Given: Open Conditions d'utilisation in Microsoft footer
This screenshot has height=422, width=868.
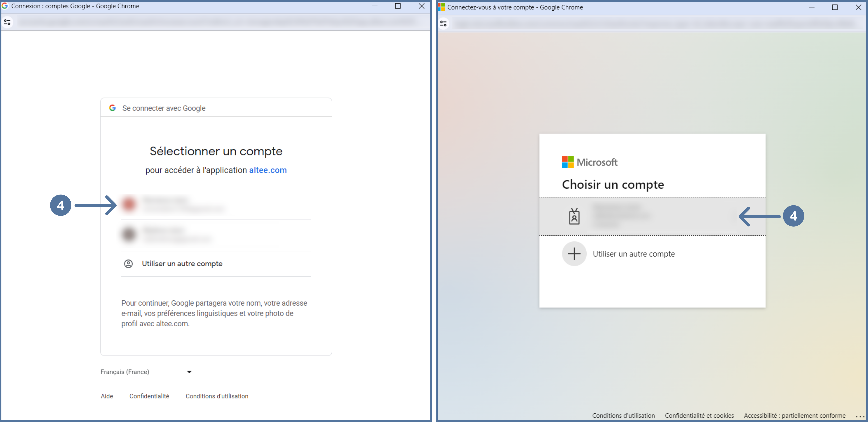Looking at the screenshot, I should pyautogui.click(x=623, y=416).
